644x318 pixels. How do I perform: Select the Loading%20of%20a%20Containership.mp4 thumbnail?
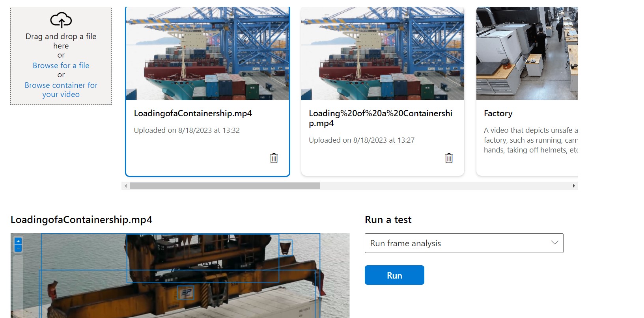click(383, 53)
